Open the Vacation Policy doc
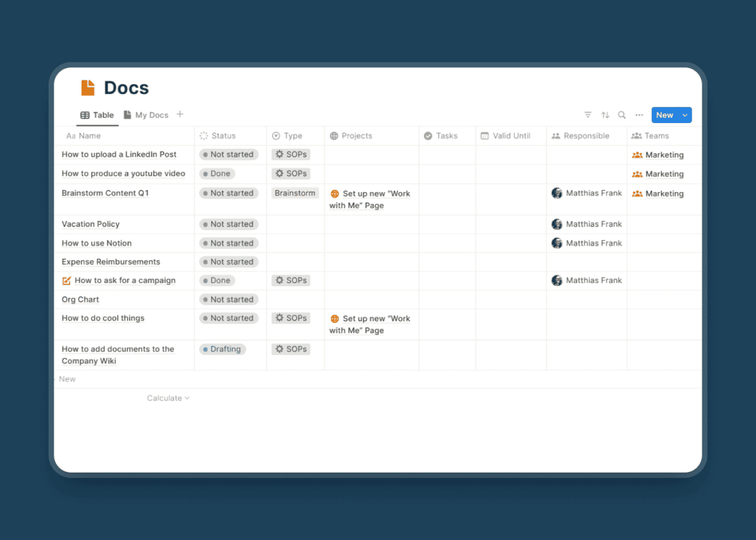This screenshot has height=540, width=756. pyautogui.click(x=91, y=224)
